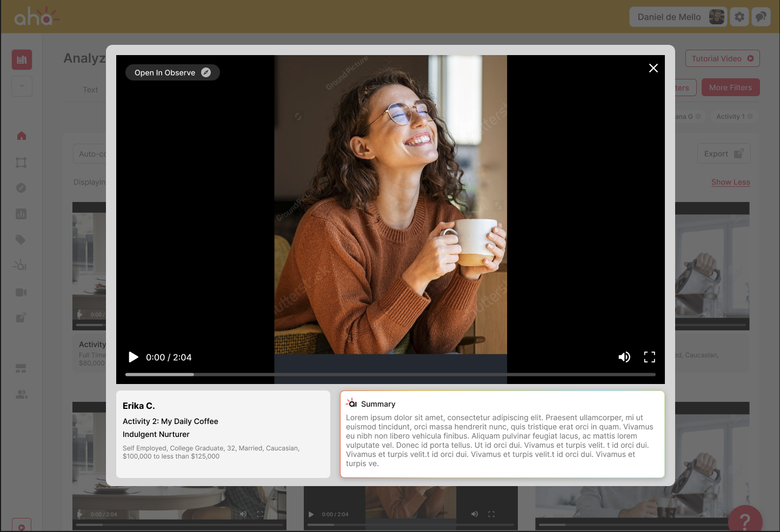Open the bar chart icon in the sidebar
780x532 pixels.
21,214
